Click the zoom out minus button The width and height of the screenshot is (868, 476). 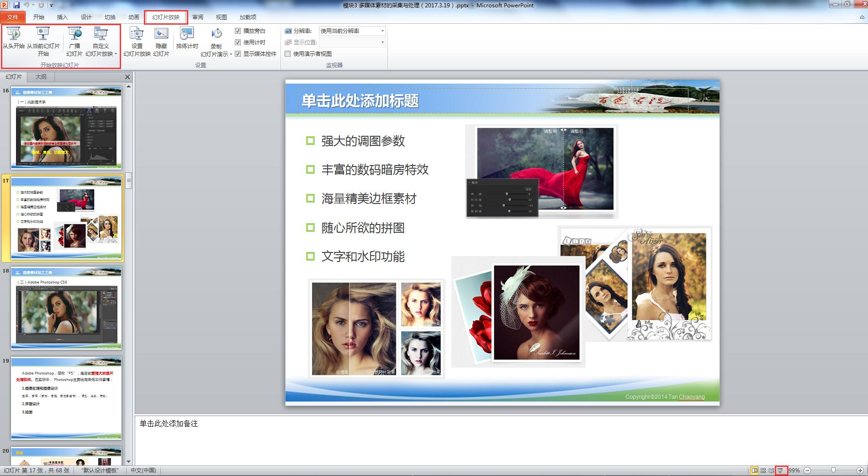coord(807,470)
